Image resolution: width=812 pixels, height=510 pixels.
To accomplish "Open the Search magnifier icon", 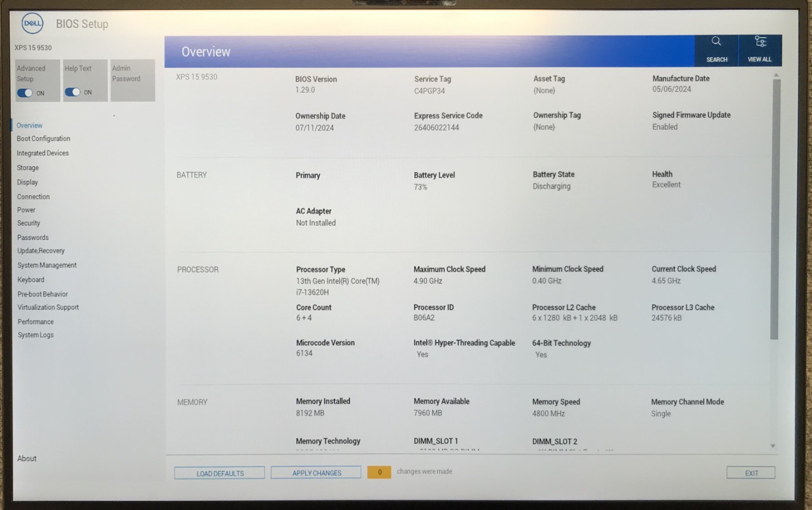I will coord(716,41).
